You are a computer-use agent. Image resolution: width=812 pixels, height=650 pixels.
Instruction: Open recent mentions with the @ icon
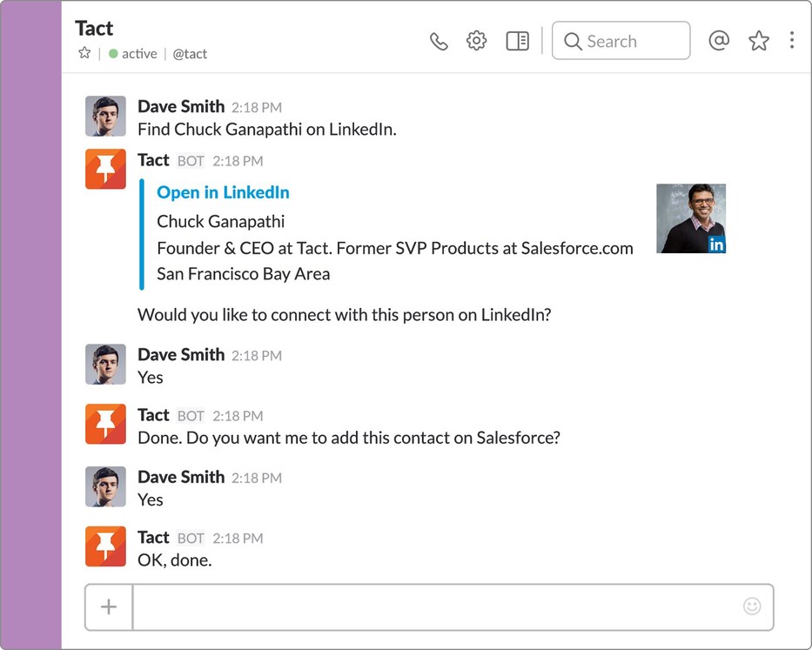click(x=719, y=41)
